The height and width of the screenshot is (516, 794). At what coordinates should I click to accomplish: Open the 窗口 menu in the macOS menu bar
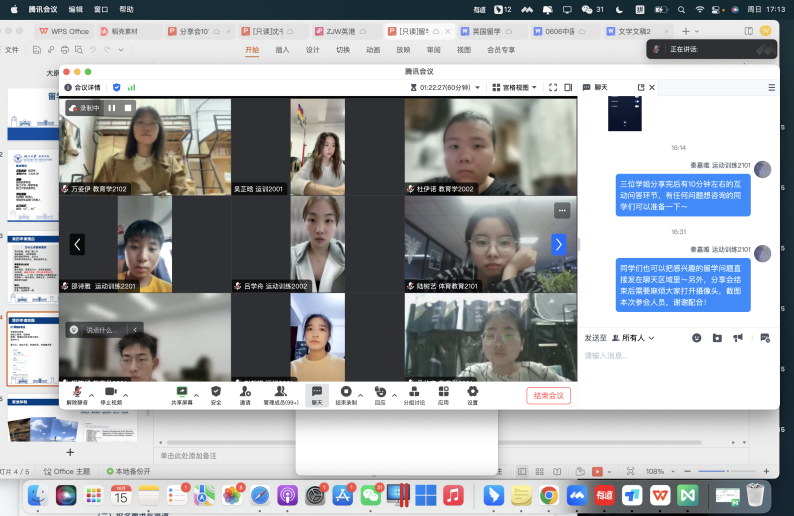[101, 8]
